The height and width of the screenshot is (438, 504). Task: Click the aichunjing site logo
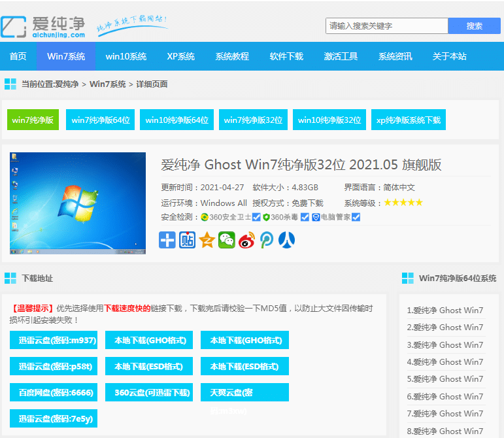point(44,26)
